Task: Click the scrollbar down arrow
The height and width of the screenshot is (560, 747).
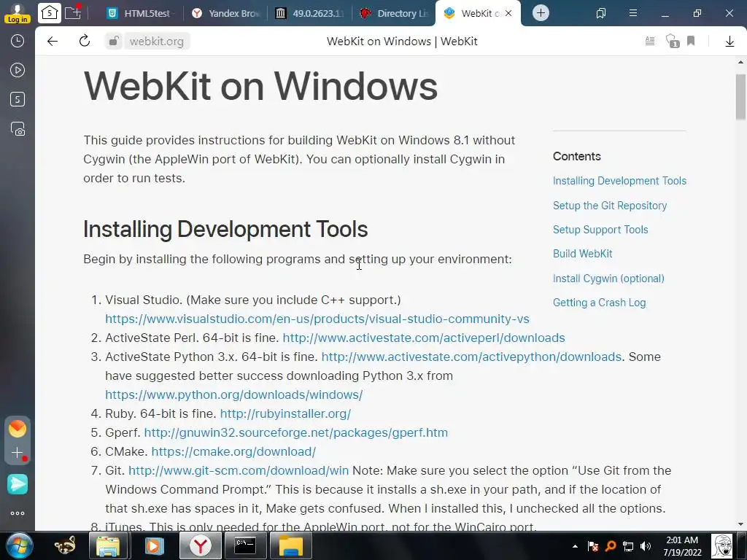Action: tap(740, 524)
